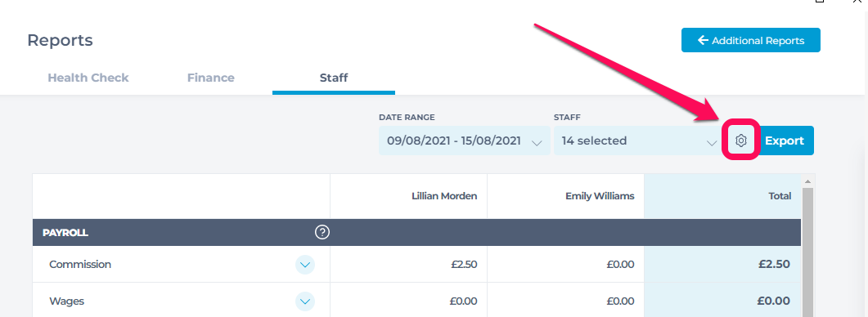The image size is (868, 317).
Task: Expand the Wages row chevron
Action: coord(305,301)
